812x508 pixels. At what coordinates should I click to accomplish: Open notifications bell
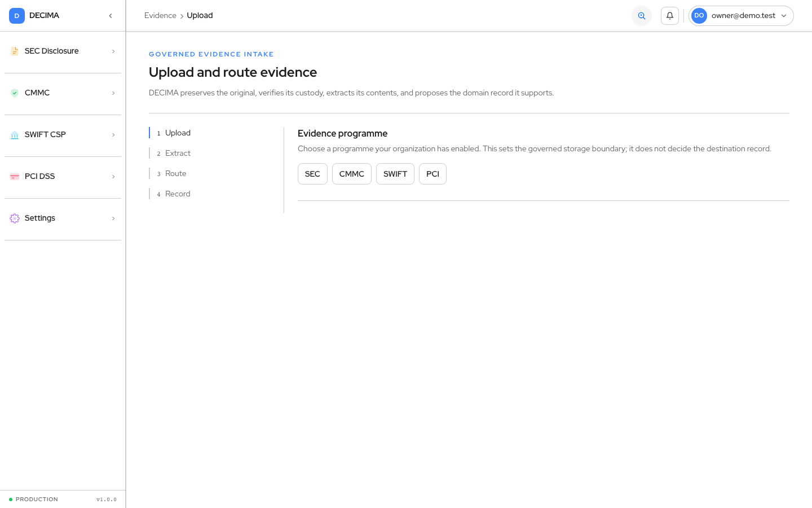point(670,16)
